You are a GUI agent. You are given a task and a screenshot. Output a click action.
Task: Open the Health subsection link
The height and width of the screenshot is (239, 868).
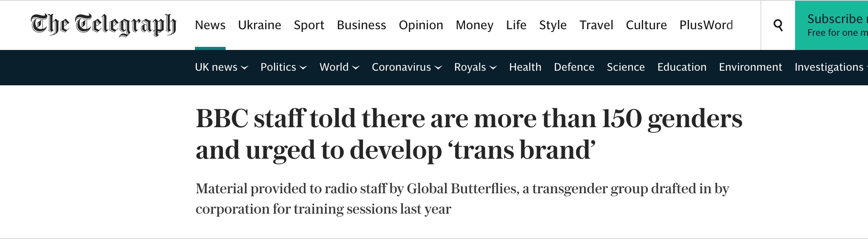tap(525, 67)
